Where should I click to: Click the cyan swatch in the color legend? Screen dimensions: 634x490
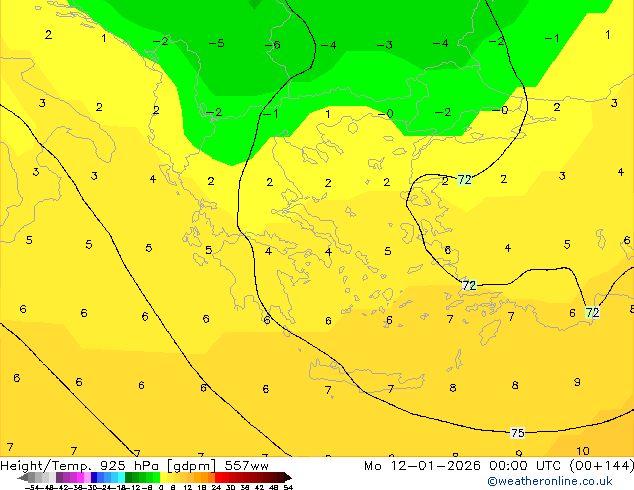click(x=122, y=477)
